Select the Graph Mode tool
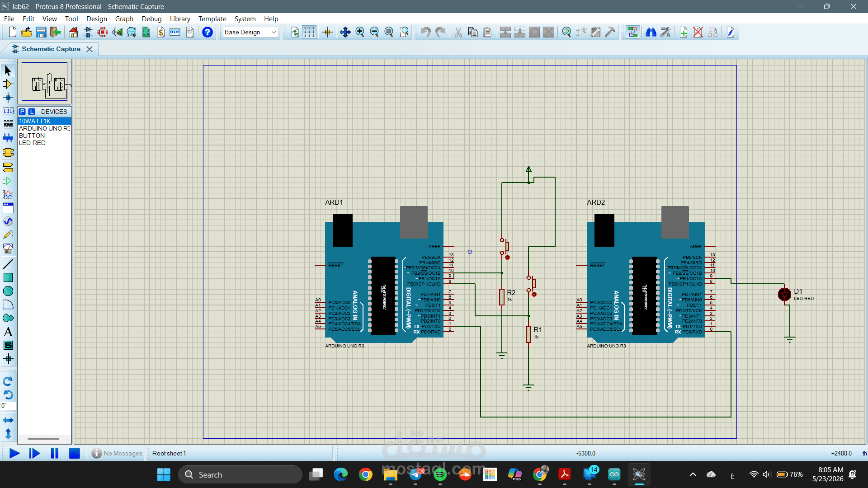The height and width of the screenshot is (488, 868). click(x=8, y=195)
